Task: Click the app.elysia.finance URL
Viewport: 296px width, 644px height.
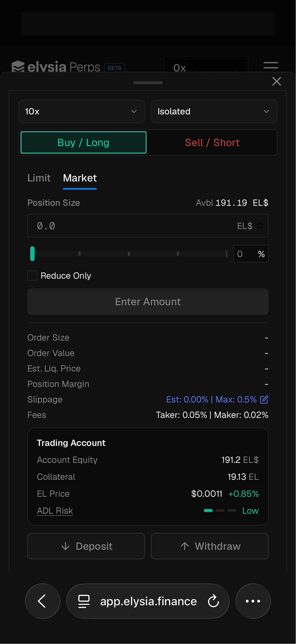Action: pos(148,601)
